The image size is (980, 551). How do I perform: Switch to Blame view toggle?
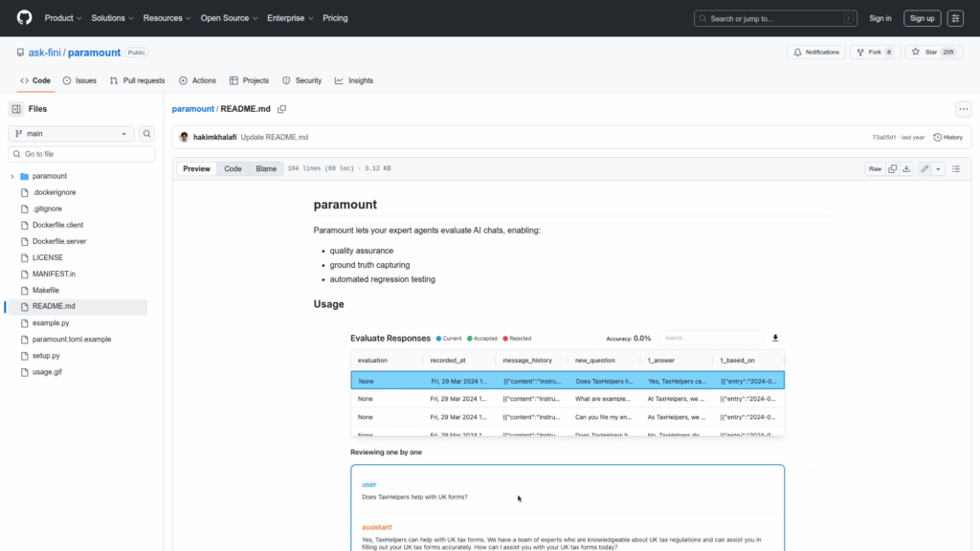265,169
